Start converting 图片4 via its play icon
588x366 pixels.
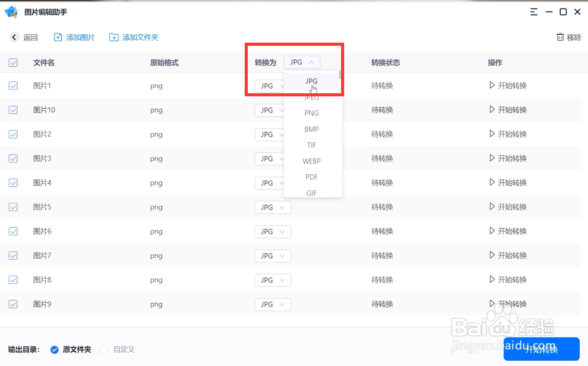coord(492,182)
